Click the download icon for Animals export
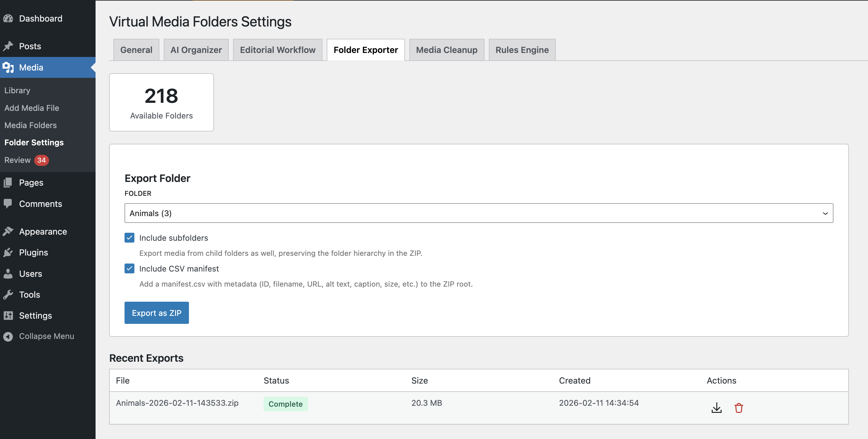The image size is (868, 439). [716, 408]
